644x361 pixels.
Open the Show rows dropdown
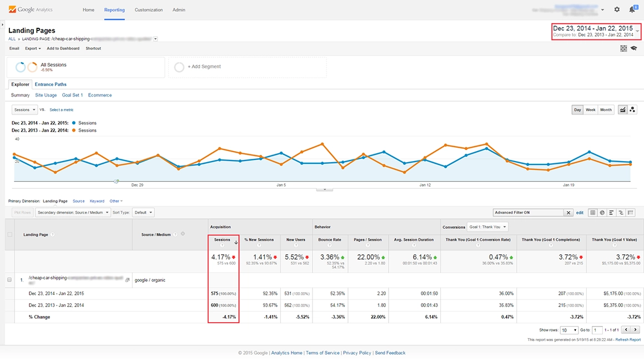[569, 330]
